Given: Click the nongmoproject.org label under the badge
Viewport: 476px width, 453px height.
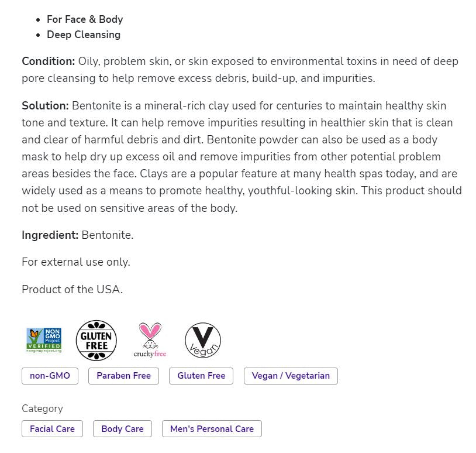Looking at the screenshot, I should coord(44,351).
